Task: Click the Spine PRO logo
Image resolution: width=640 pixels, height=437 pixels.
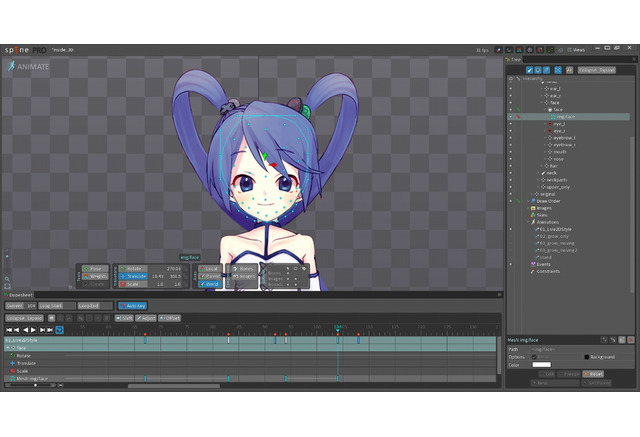Action: point(25,50)
